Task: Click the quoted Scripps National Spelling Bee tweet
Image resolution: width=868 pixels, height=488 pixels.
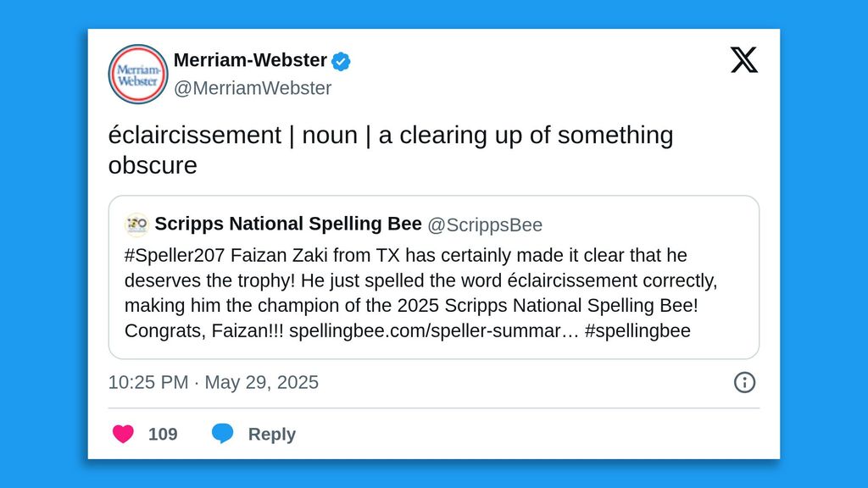Action: pos(434,277)
